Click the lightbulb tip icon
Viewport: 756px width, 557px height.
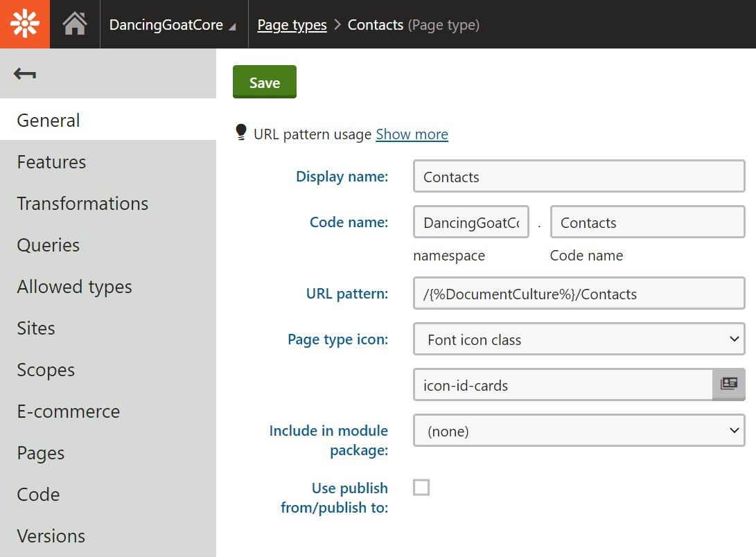[x=241, y=132]
